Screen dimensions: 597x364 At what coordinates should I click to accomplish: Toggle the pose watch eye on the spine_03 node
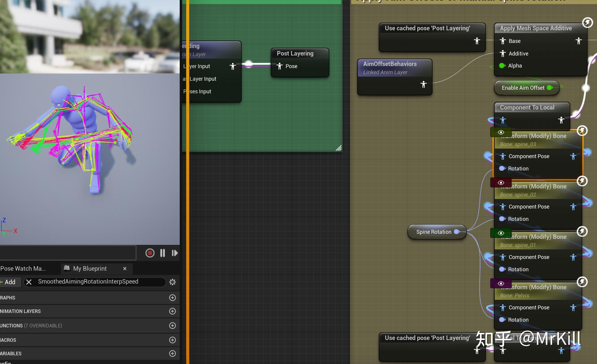tap(501, 132)
